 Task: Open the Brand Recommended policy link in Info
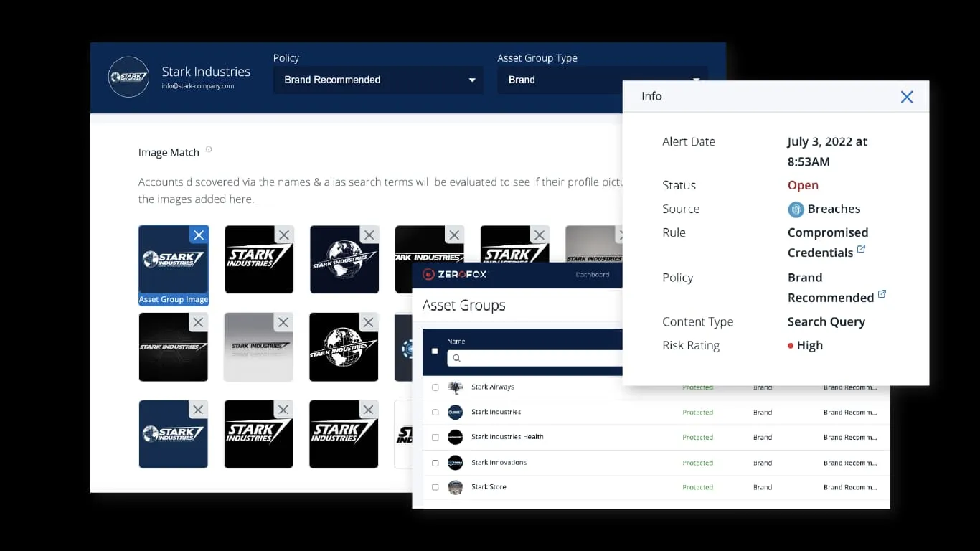tap(831, 287)
